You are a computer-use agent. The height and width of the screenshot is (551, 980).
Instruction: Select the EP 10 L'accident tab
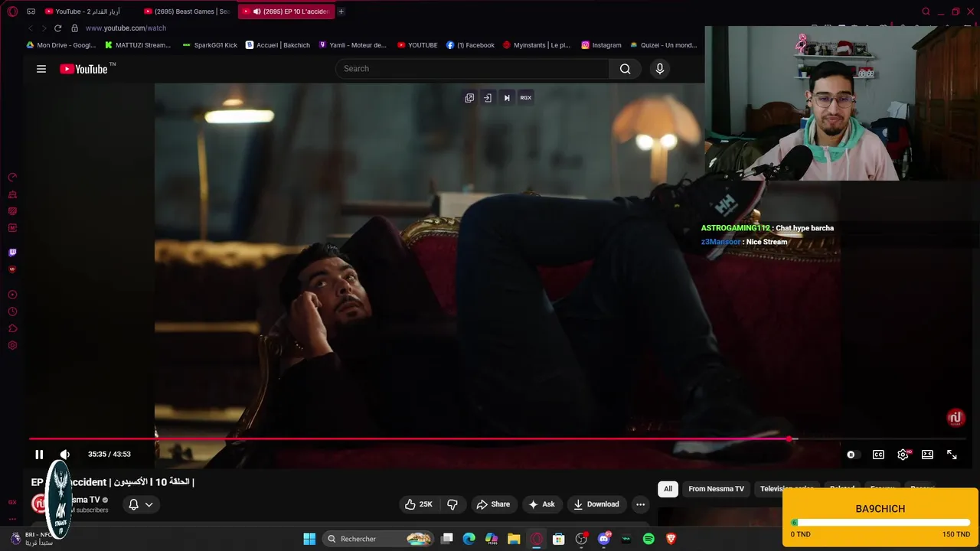pos(287,11)
